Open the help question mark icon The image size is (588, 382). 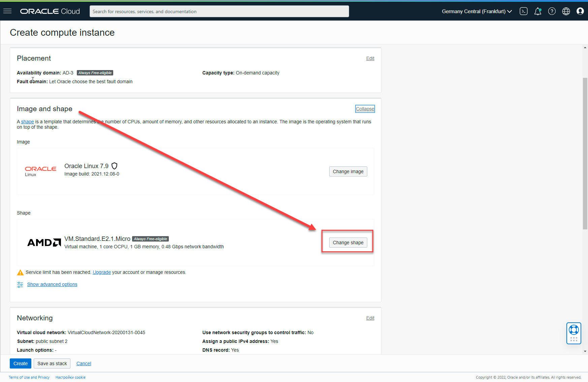click(552, 11)
